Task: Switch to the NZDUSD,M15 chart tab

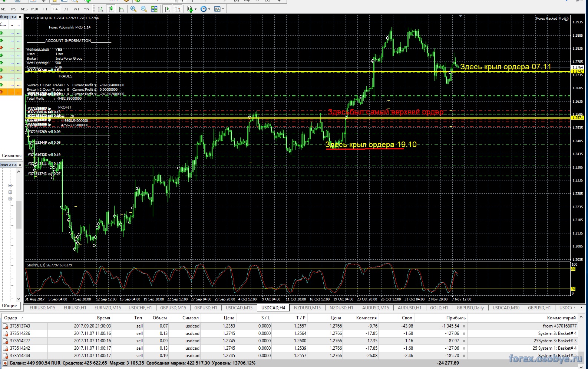Action: [307, 308]
